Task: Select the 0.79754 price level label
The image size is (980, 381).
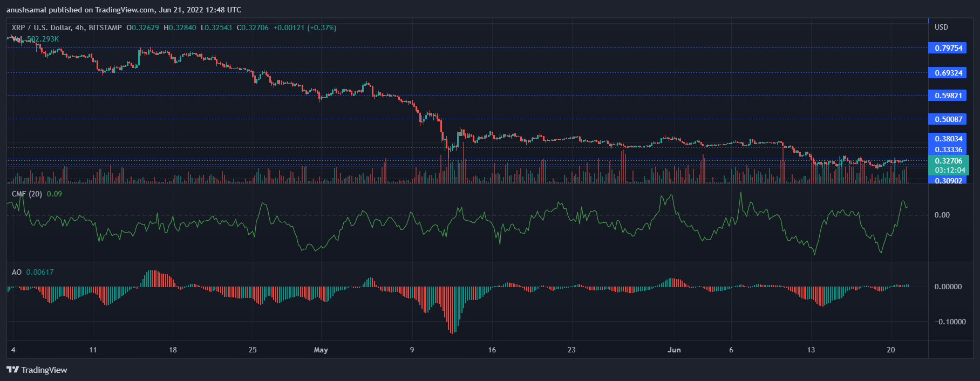Action: pos(948,48)
